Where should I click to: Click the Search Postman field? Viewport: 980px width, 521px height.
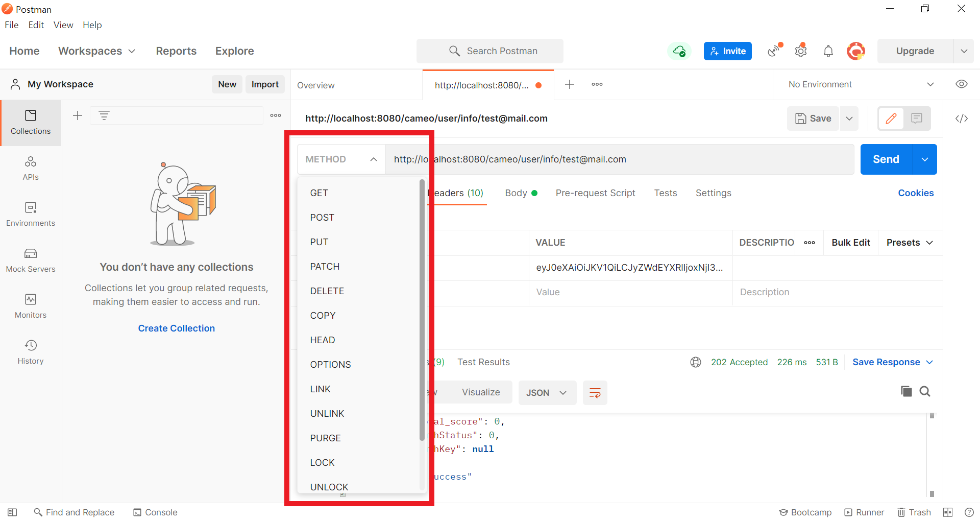coord(490,51)
